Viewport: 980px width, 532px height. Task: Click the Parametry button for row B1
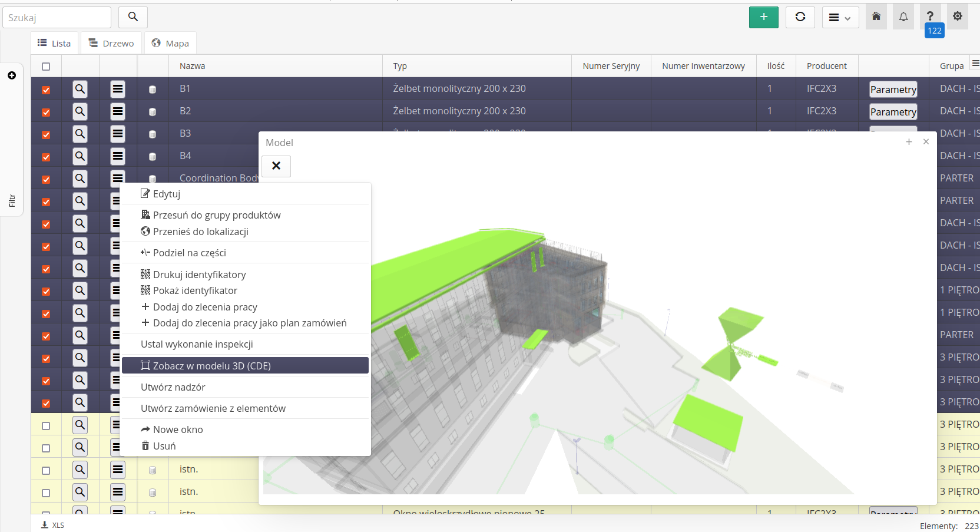pos(893,90)
